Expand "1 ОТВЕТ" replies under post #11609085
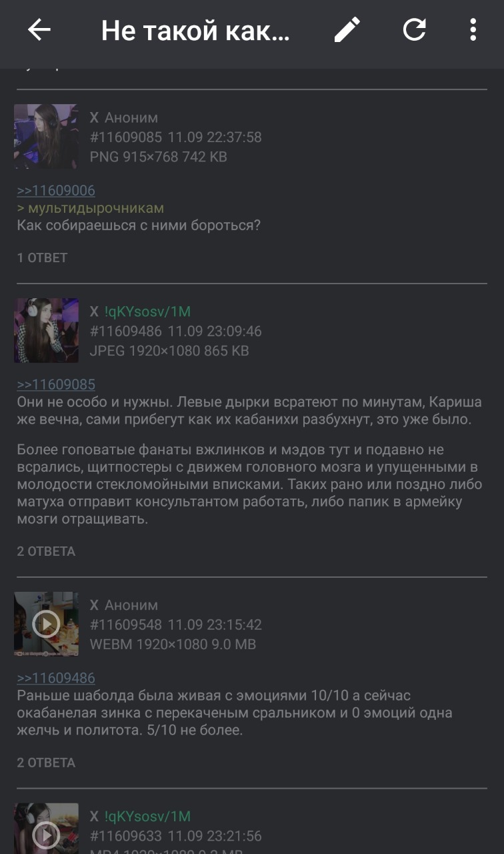 pos(42,258)
